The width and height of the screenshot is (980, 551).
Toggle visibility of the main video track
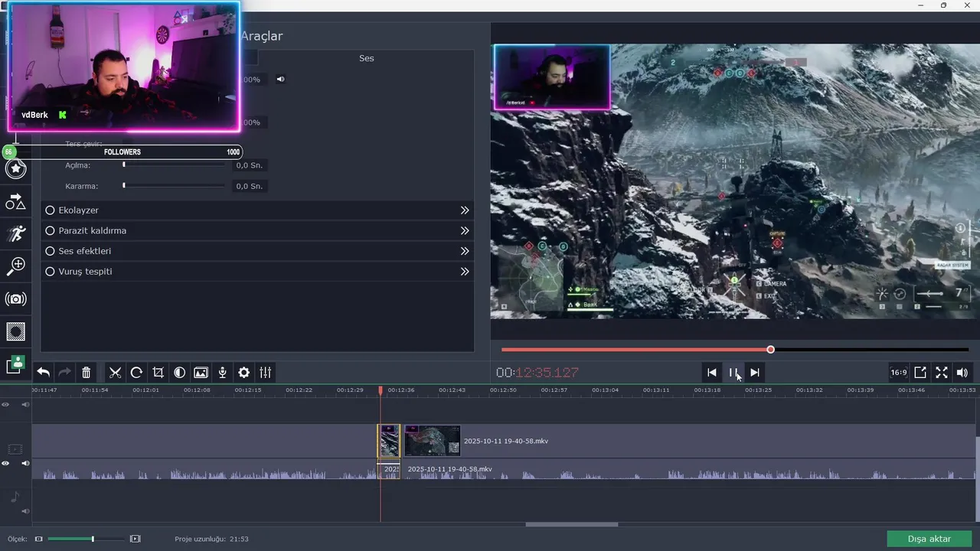tap(6, 463)
